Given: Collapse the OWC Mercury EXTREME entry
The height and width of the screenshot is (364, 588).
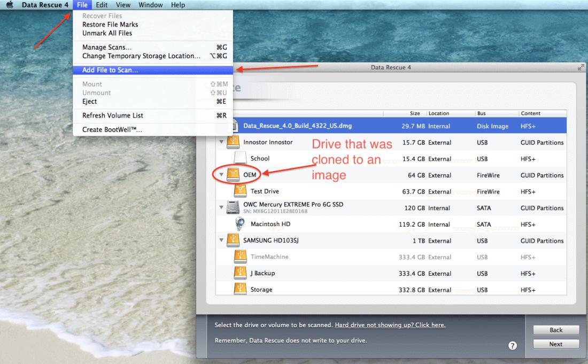Looking at the screenshot, I should tap(221, 207).
